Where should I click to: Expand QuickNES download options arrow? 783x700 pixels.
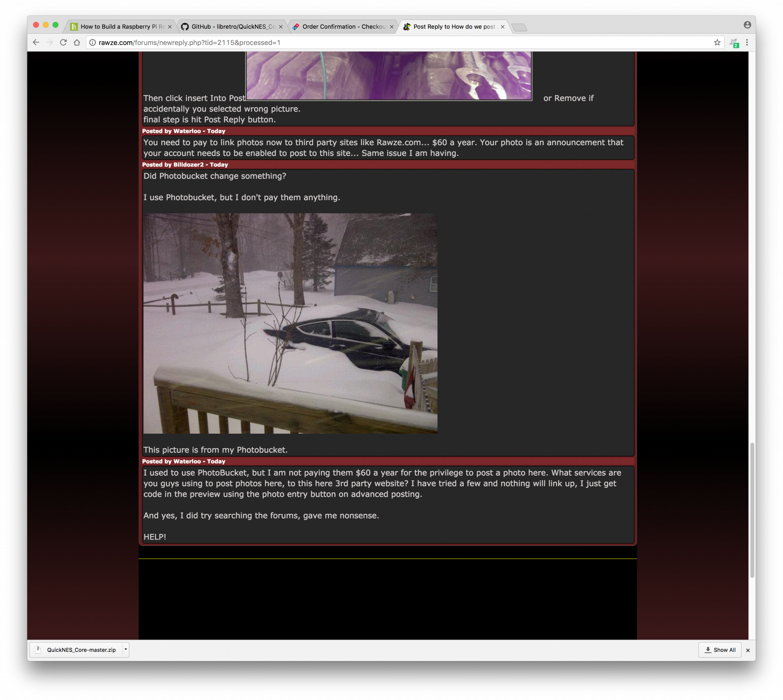point(125,649)
